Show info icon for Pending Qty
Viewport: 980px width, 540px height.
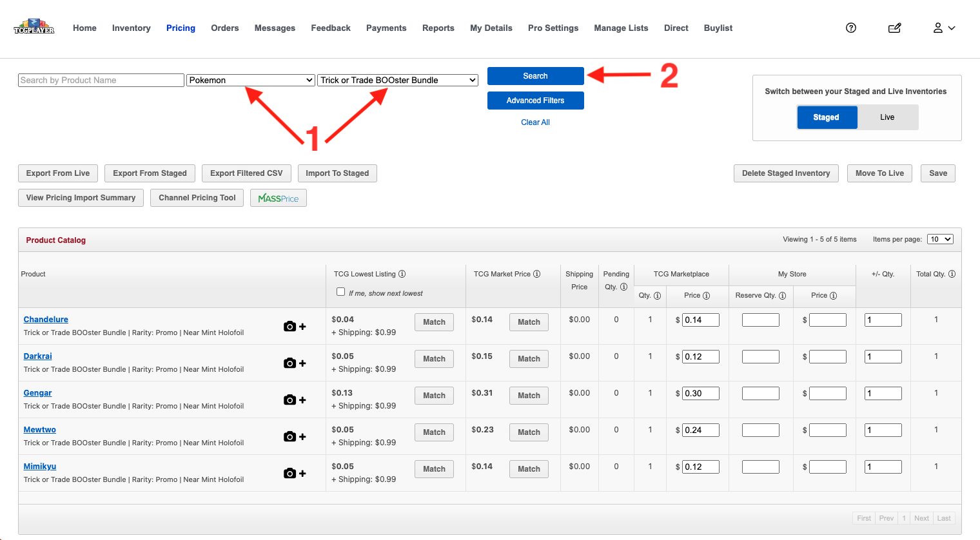(623, 287)
